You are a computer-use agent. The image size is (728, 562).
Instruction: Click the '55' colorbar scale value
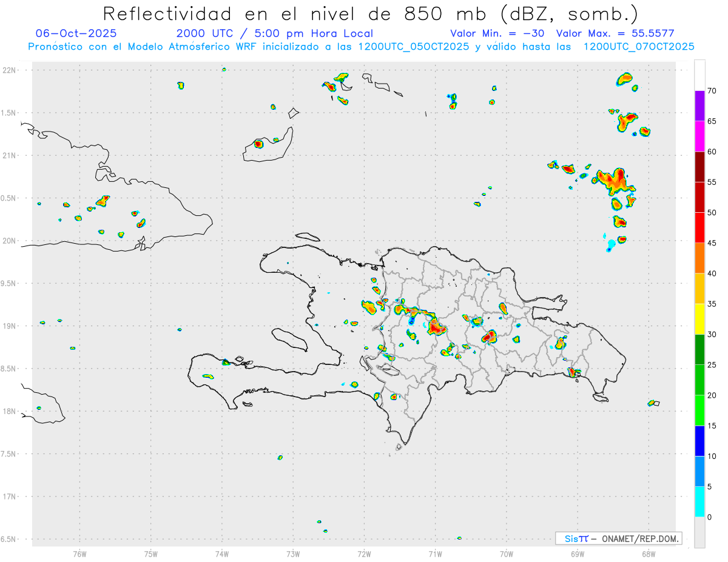click(x=712, y=182)
